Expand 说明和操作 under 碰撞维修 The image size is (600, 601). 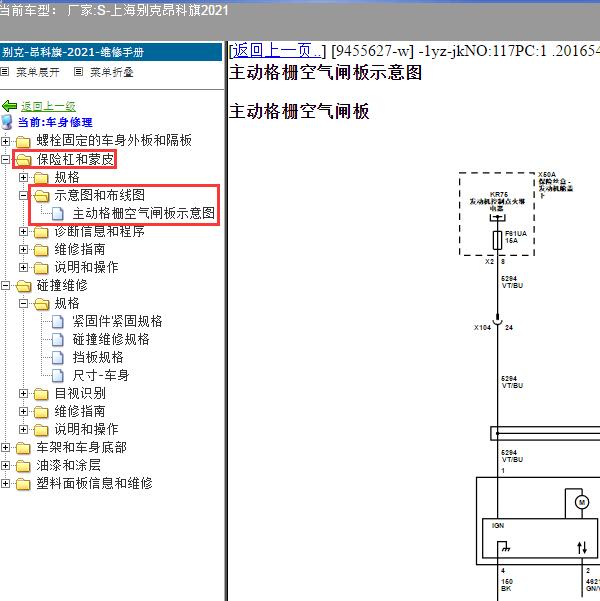(23, 429)
